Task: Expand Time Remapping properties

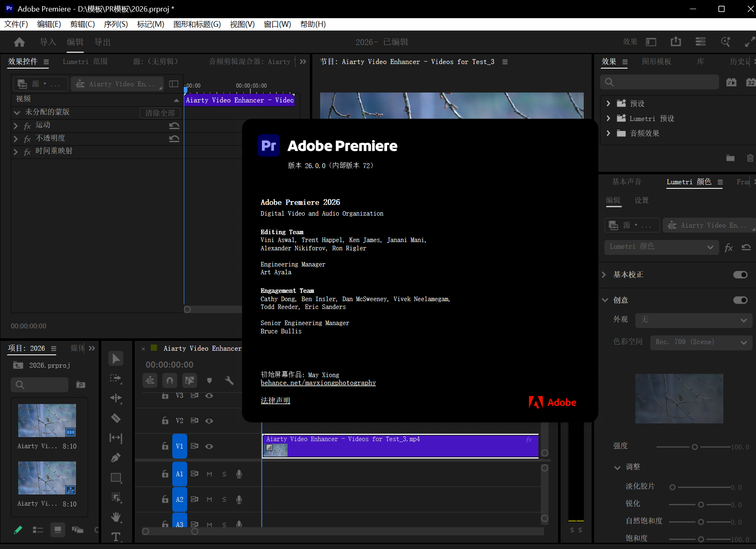Action: coord(16,152)
